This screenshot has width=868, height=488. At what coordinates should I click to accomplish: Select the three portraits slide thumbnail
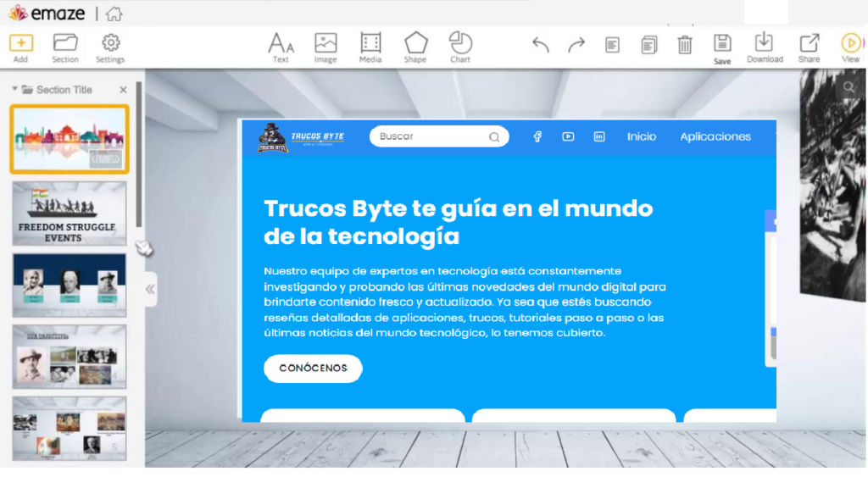click(70, 286)
